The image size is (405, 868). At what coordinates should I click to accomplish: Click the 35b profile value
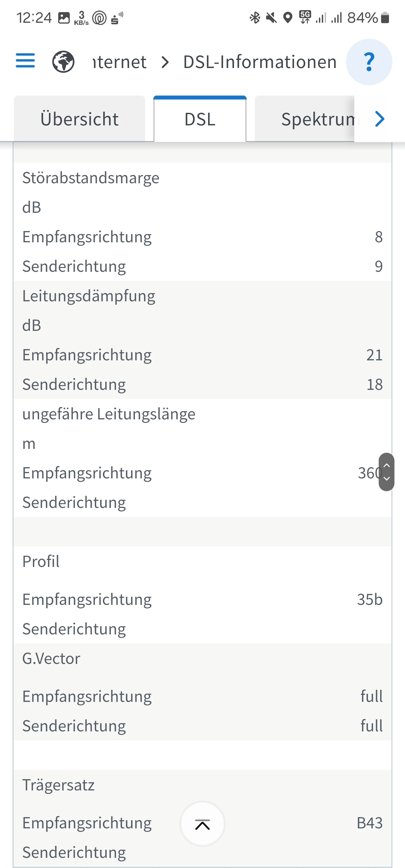click(370, 600)
